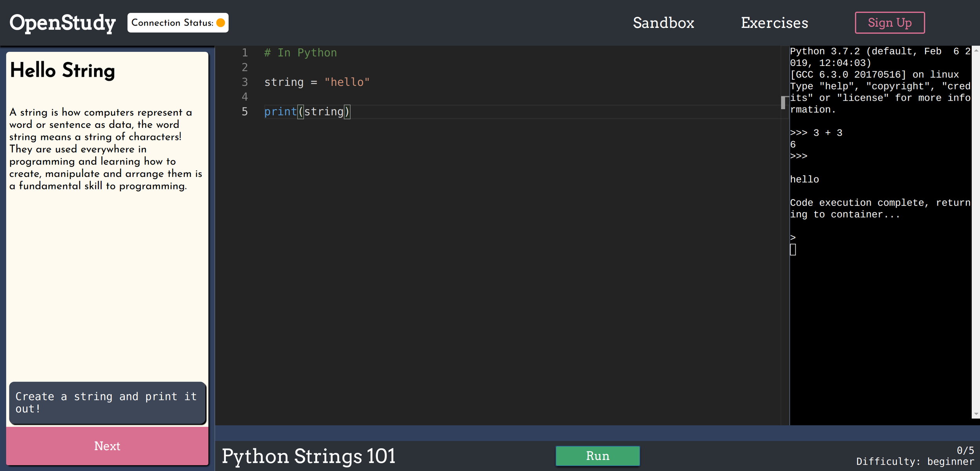The width and height of the screenshot is (980, 471).
Task: Open the Exercises page
Action: 774,23
